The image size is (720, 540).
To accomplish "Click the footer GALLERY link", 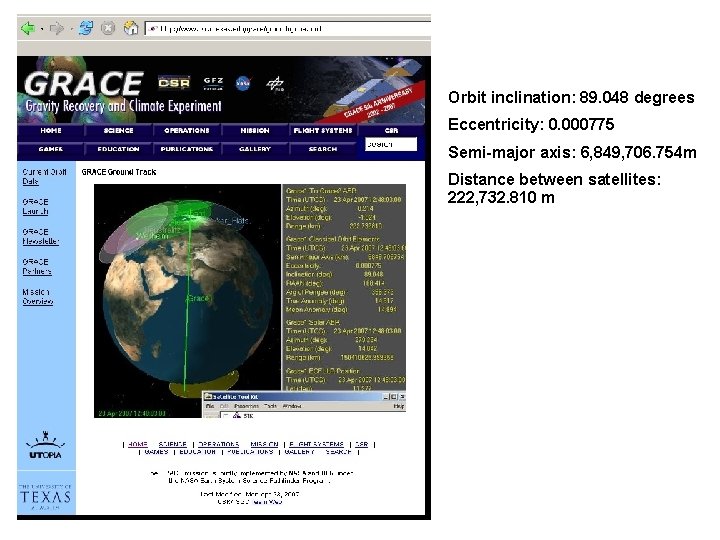I will coord(299,452).
